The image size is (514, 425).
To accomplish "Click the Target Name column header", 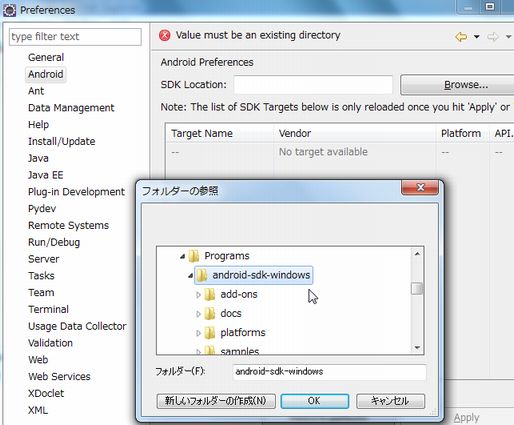I will [x=219, y=133].
